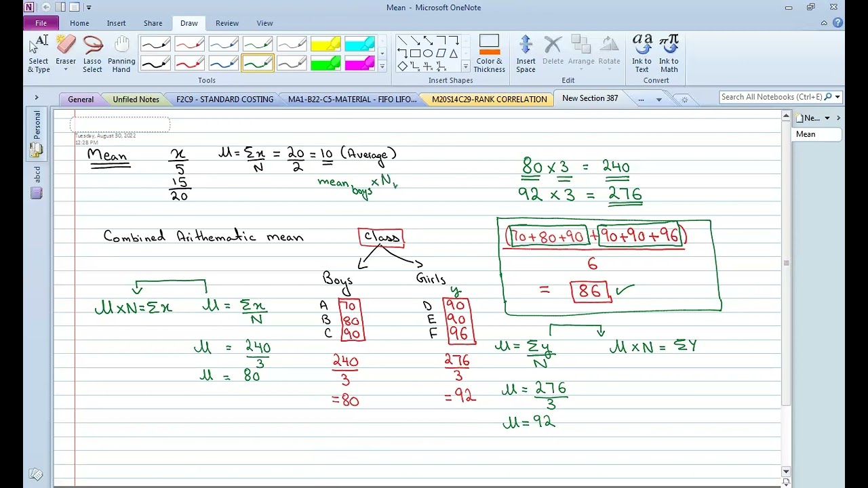Click the Search All Notebooks box
868x488 pixels.
tap(771, 97)
